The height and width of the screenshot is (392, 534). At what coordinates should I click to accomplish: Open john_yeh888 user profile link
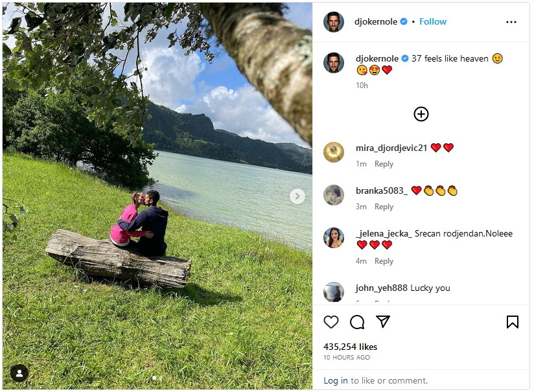pyautogui.click(x=382, y=288)
